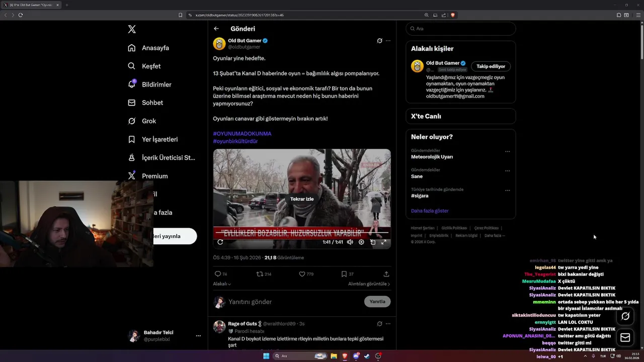Viewport: 644px width, 362px height.
Task: Open Anasayfa in the sidebar
Action: point(148,48)
